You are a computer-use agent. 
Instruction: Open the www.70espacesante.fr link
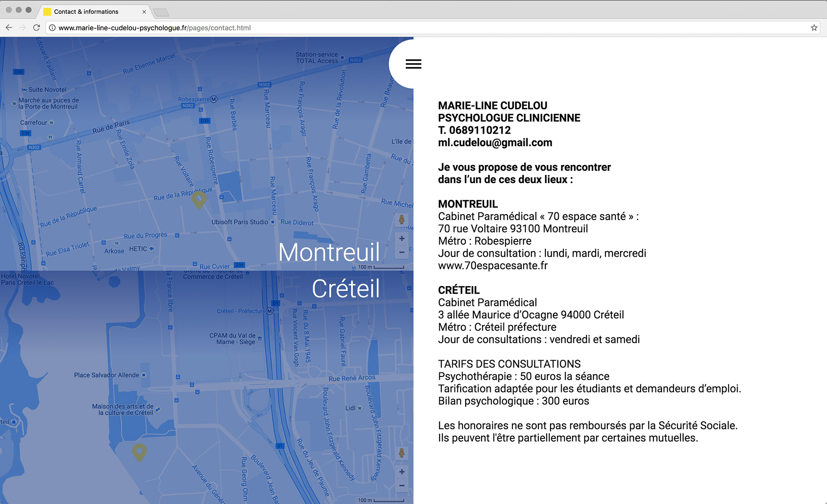coord(493,266)
